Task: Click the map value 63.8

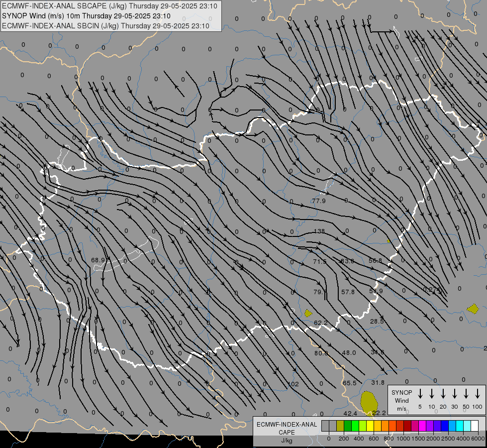Action: click(x=347, y=261)
